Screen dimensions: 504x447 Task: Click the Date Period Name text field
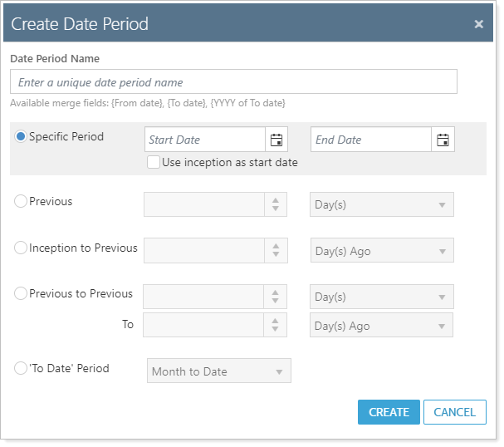pyautogui.click(x=233, y=82)
